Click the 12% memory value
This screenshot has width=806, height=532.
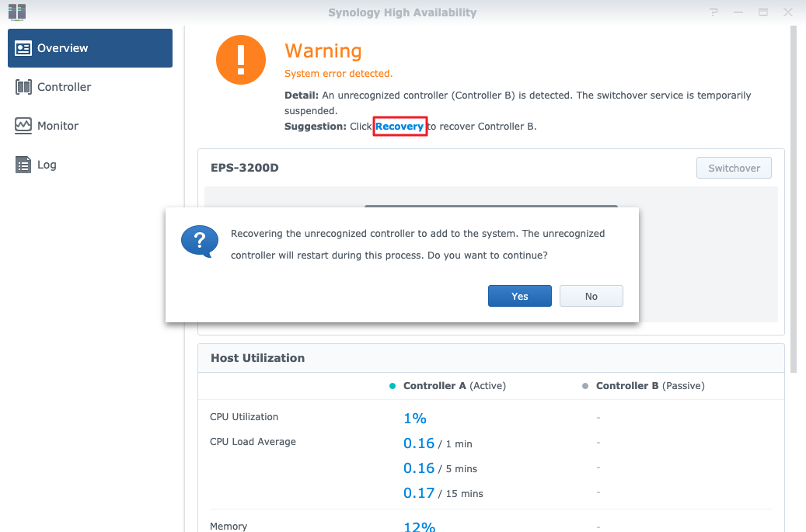pos(420,527)
